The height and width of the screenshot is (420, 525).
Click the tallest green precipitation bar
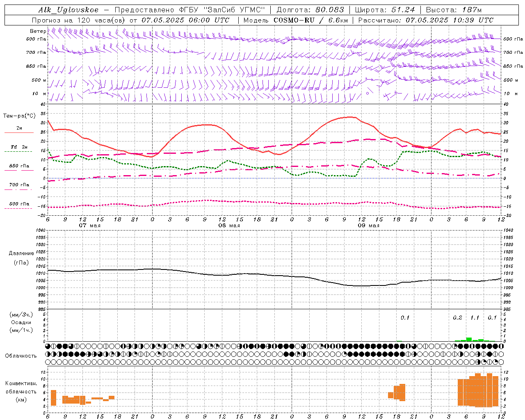tap(469, 339)
